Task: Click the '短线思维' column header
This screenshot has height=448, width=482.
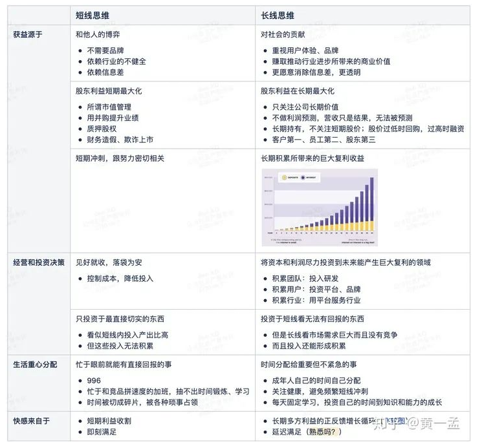Action: 93,16
